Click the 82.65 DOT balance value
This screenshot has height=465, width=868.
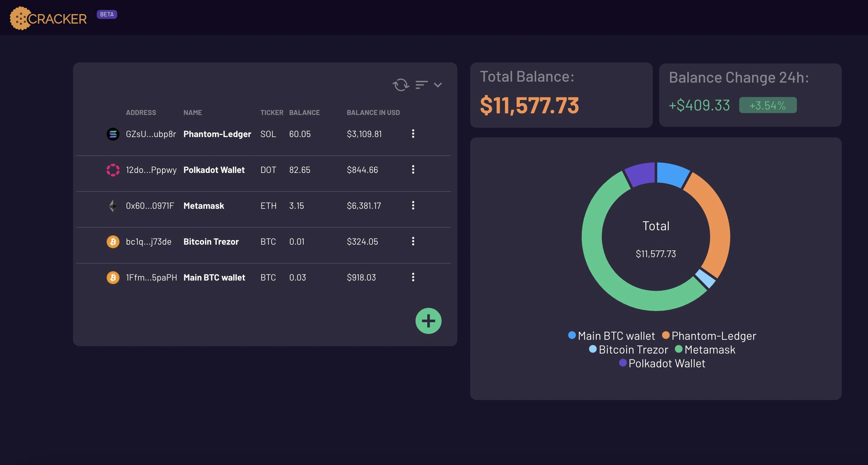pos(299,170)
